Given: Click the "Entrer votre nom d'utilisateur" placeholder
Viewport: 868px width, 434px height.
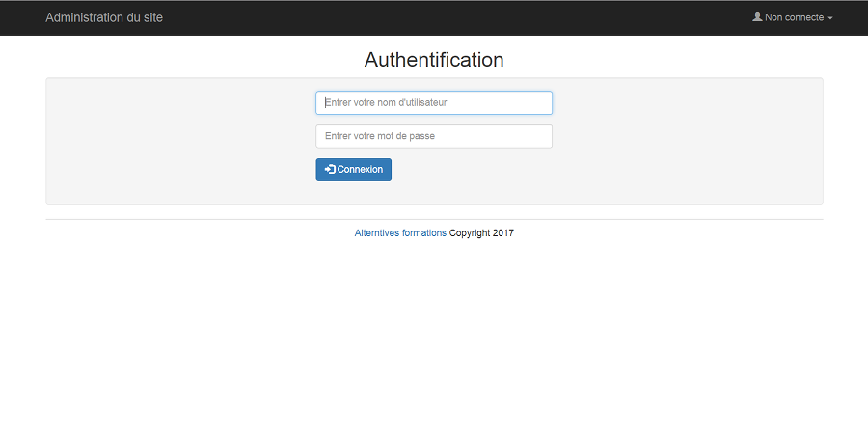Looking at the screenshot, I should click(386, 102).
